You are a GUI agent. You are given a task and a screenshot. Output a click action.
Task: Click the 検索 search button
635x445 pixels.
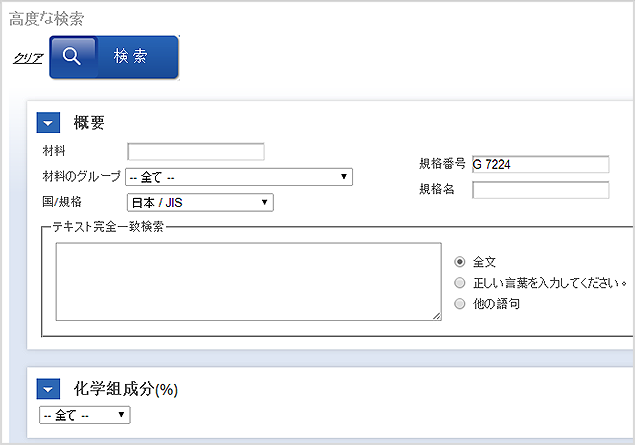tap(114, 57)
